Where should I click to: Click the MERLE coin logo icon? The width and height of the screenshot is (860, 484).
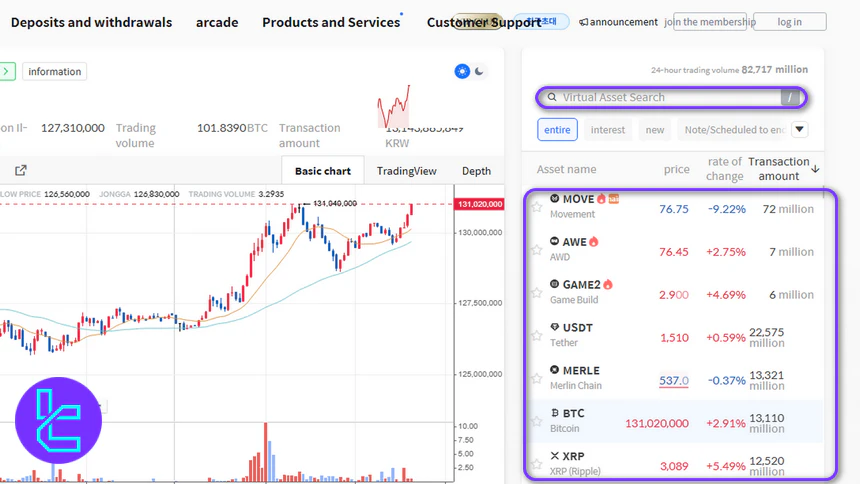pyautogui.click(x=555, y=370)
